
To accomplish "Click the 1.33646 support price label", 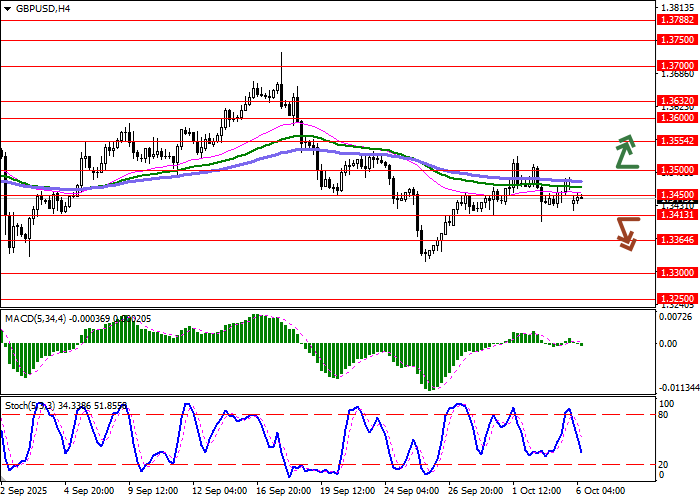I will (676, 240).
